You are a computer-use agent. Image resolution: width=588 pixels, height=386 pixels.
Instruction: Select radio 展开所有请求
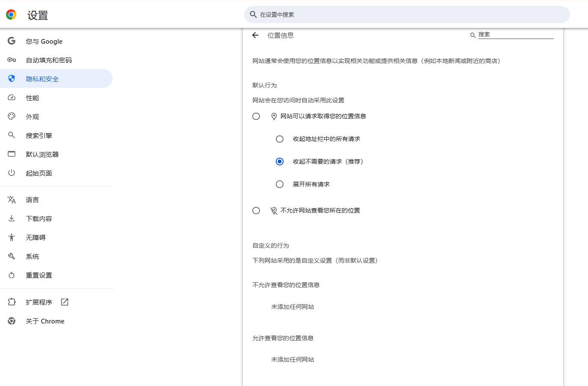[280, 184]
